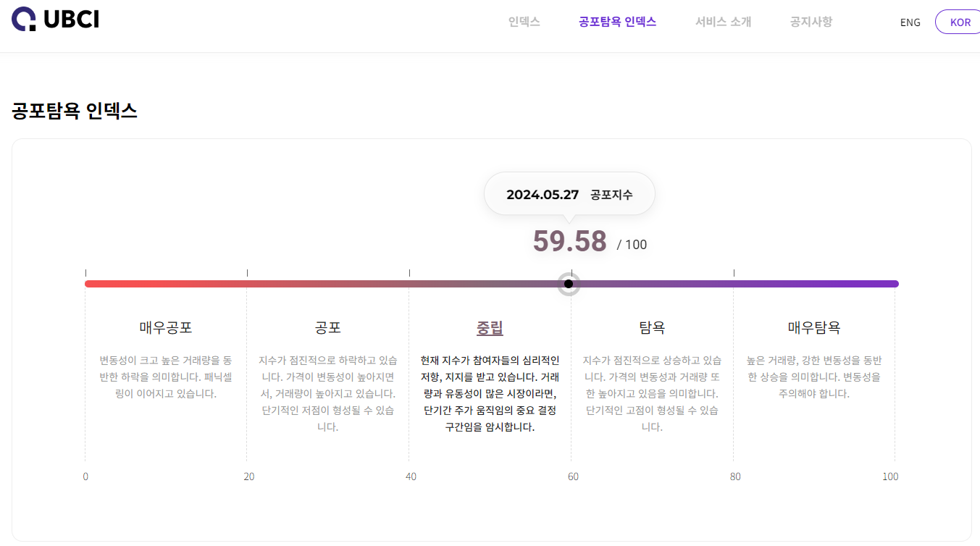Click the 공포지수 label in tooltip
This screenshot has height=546, width=980.
[611, 195]
